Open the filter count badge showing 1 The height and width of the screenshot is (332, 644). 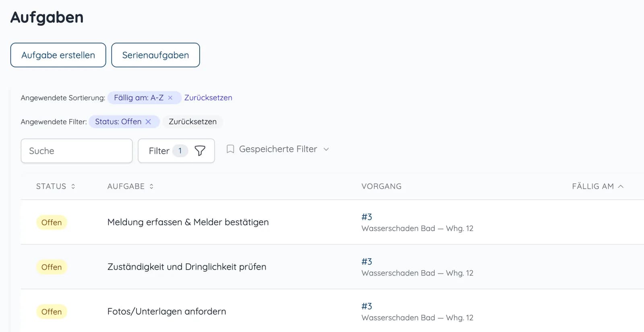[180, 151]
